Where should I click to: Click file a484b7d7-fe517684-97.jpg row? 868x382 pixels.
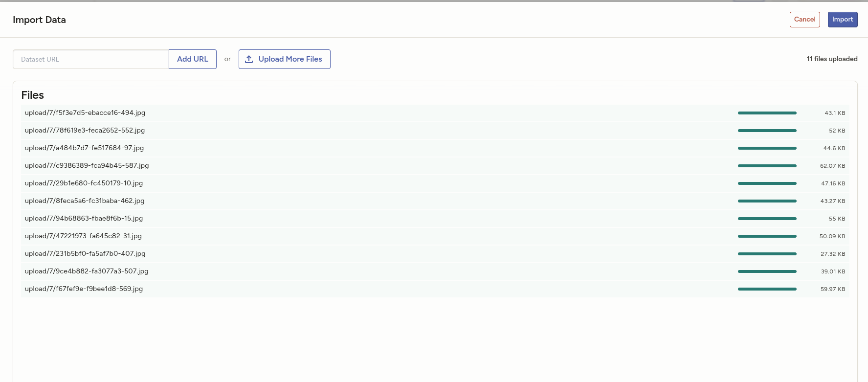coord(85,148)
